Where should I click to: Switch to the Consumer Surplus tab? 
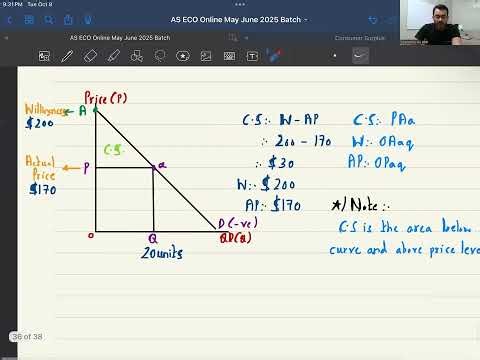pyautogui.click(x=360, y=38)
